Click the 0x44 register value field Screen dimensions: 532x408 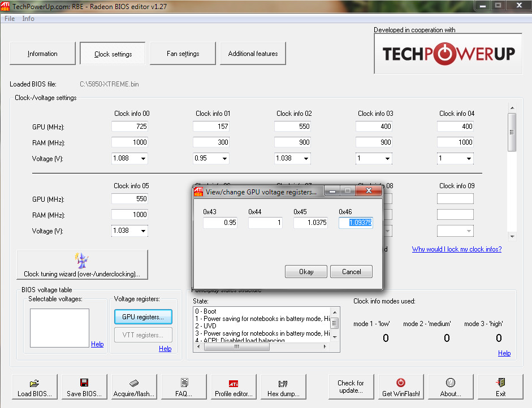coord(265,223)
